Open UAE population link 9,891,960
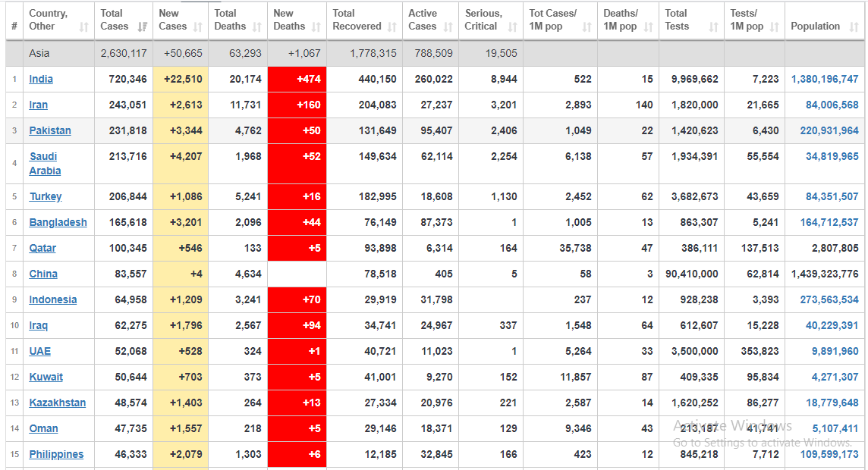The height and width of the screenshot is (470, 868). click(835, 351)
